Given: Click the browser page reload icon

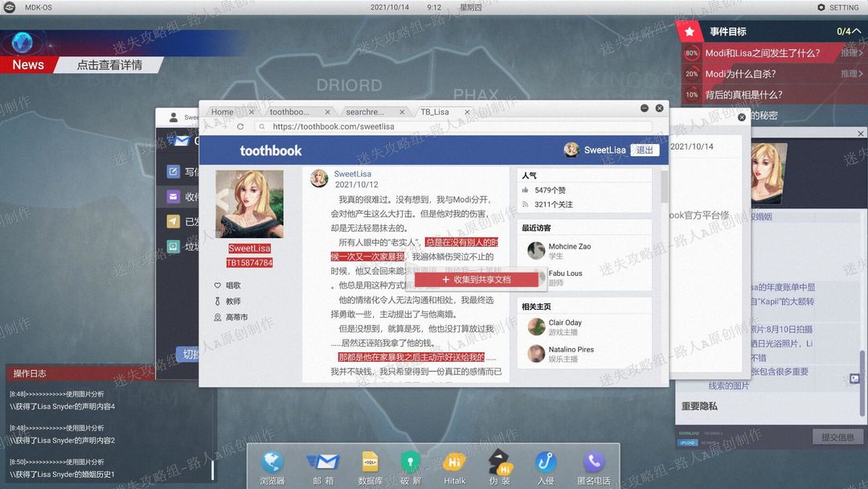Looking at the screenshot, I should [x=240, y=127].
